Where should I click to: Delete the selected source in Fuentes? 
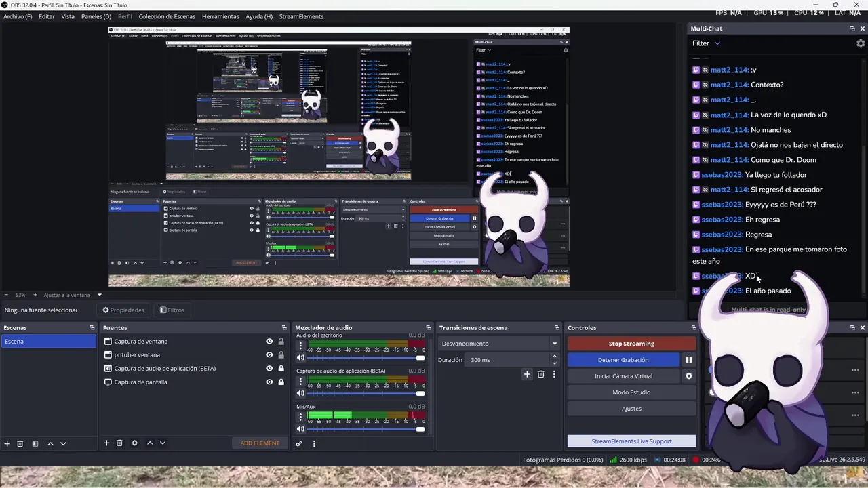(119, 443)
